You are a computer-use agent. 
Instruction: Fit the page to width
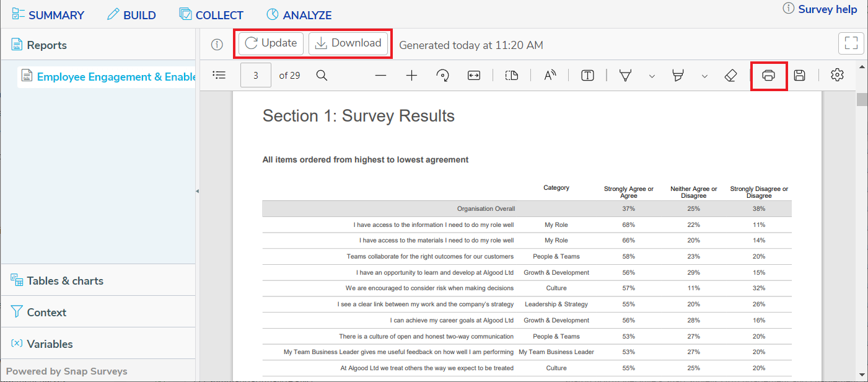pos(473,74)
